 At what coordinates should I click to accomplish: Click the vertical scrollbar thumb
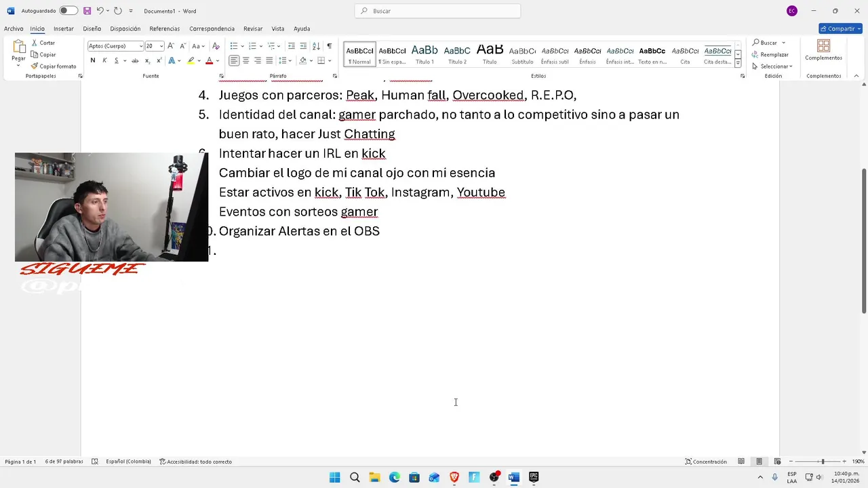(x=863, y=241)
